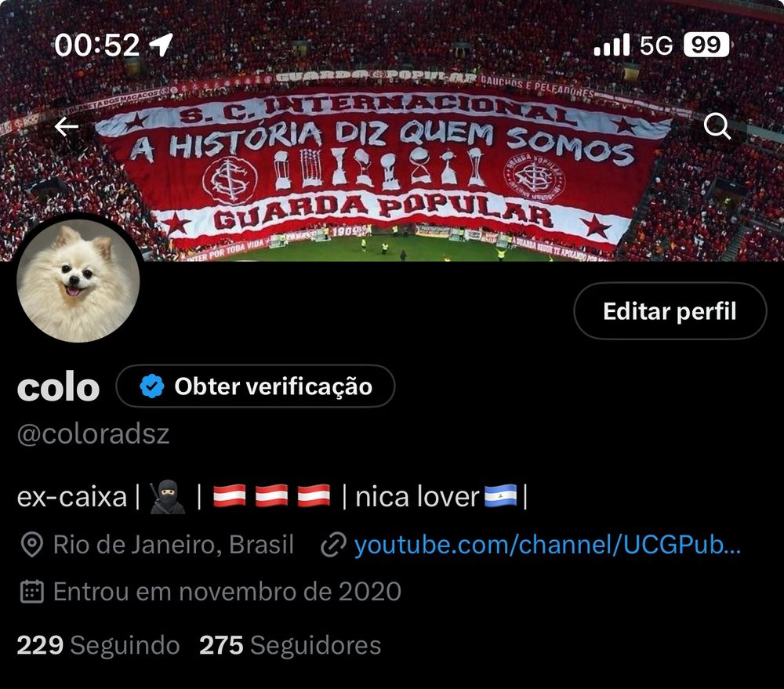
Task: View the Pomeranian dog profile picture
Action: pyautogui.click(x=78, y=281)
